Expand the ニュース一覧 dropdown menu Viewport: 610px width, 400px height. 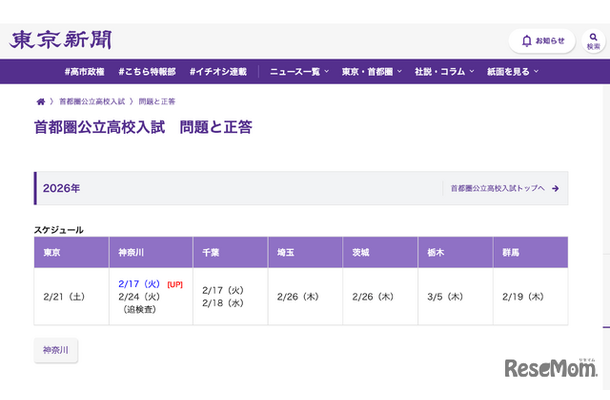(x=300, y=72)
